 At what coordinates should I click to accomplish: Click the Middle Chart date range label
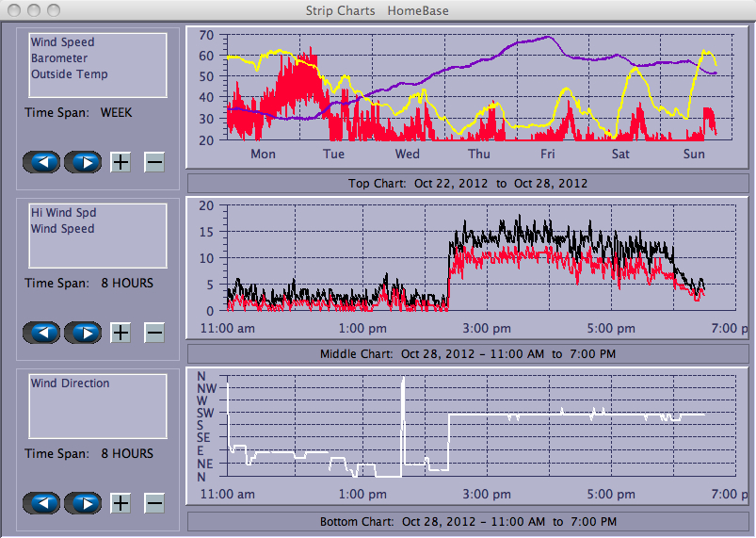[468, 354]
